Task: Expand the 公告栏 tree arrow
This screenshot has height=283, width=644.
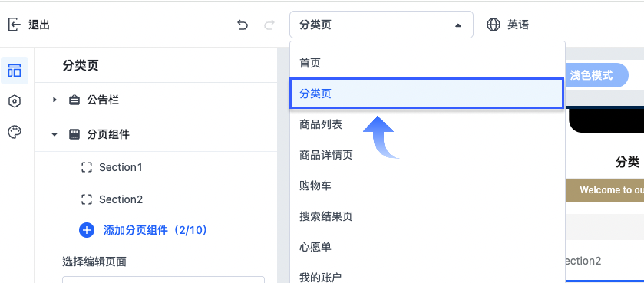Action: coord(54,100)
